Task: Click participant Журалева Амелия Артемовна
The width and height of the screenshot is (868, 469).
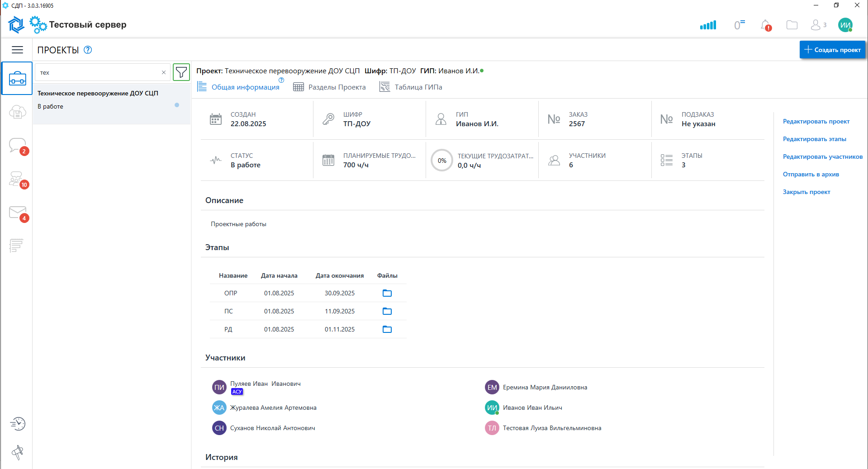Action: (x=273, y=407)
